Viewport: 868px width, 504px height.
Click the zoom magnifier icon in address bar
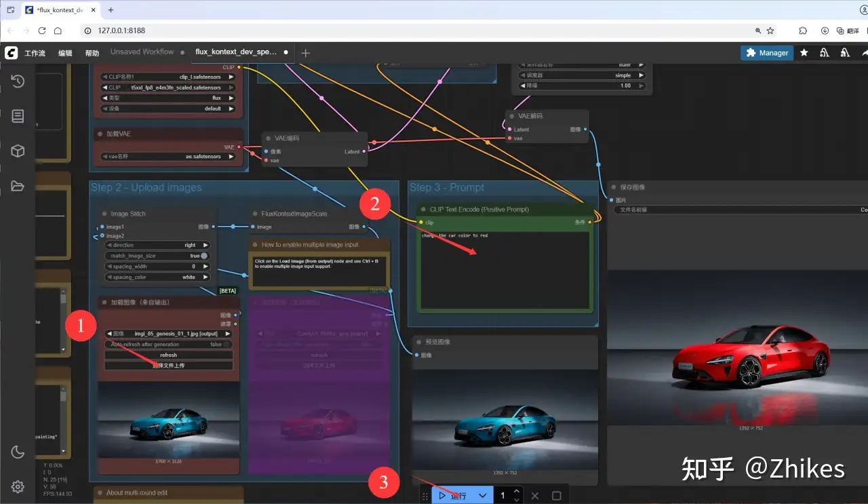tap(758, 31)
